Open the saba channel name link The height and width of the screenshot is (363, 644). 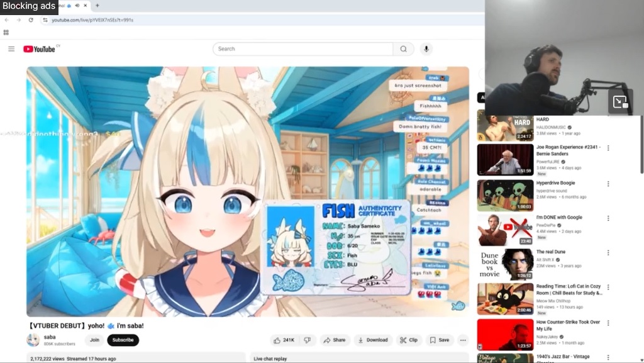pos(50,337)
